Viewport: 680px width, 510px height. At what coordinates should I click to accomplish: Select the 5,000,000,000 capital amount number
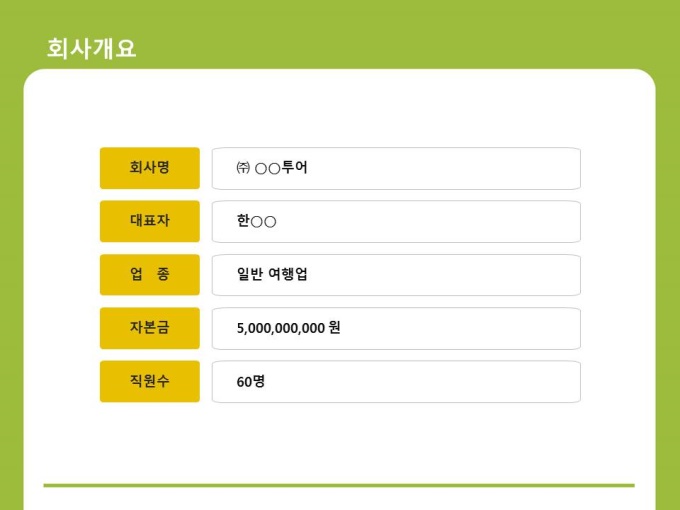coord(280,328)
